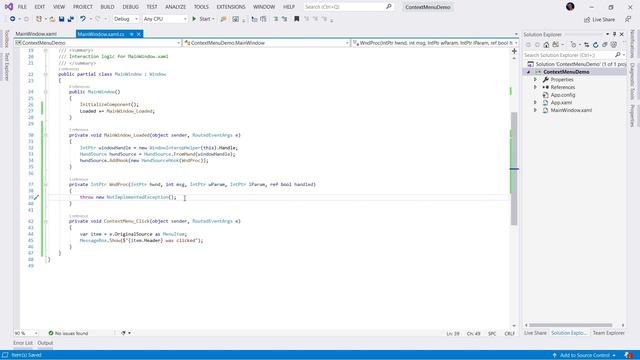Screen dimensions: 640x360
Task: Click the No issues found indicator
Action: click(68, 333)
